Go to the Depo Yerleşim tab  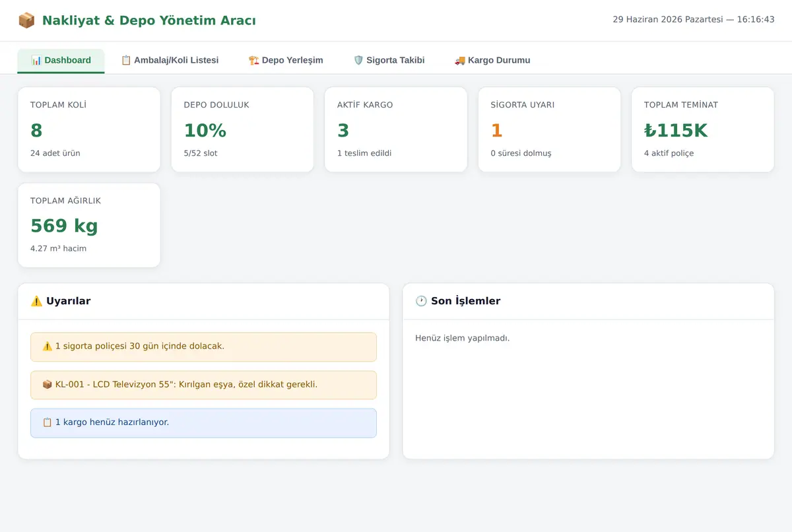(x=286, y=60)
